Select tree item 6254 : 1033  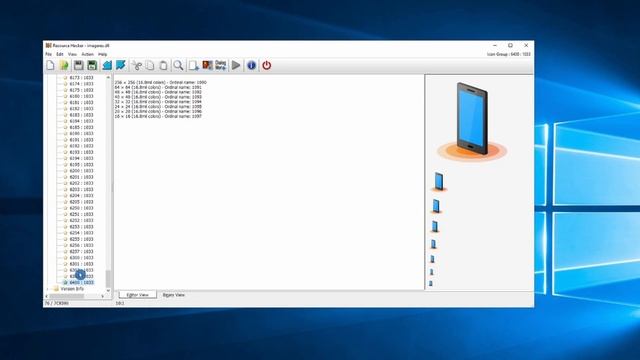(x=81, y=233)
